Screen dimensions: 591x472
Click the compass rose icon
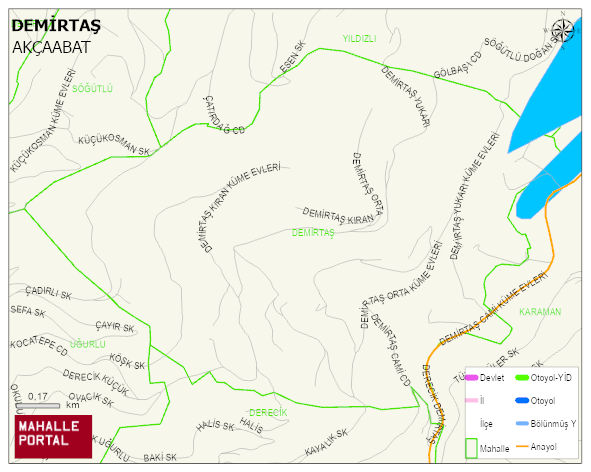(x=563, y=31)
